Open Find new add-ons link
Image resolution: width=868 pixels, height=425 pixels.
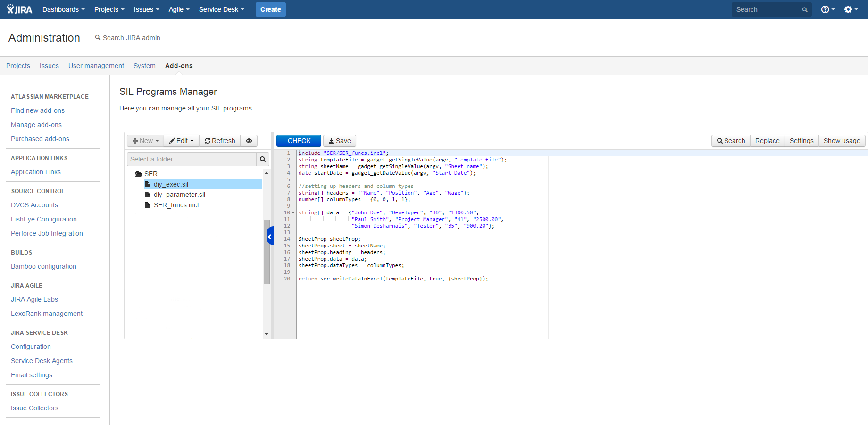tap(38, 110)
